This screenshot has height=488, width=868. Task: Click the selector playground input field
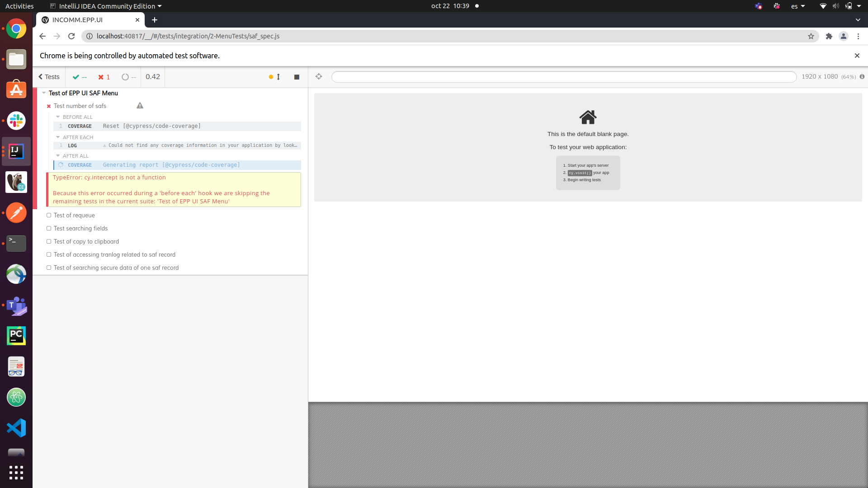coord(563,77)
